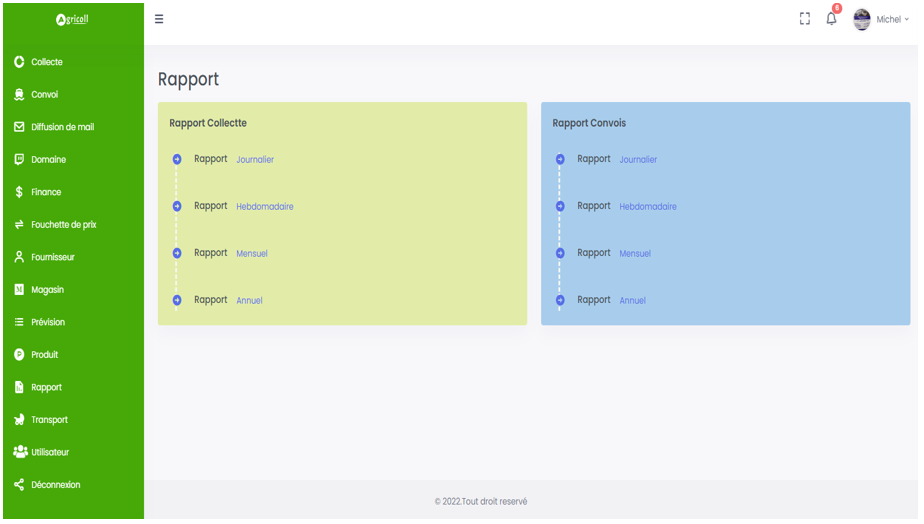Open the Domaine menu item
This screenshot has height=524, width=924.
(48, 160)
